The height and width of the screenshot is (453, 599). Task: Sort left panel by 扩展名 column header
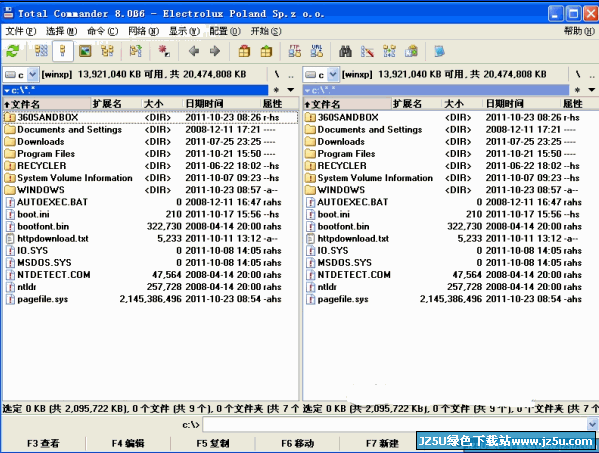pos(117,104)
